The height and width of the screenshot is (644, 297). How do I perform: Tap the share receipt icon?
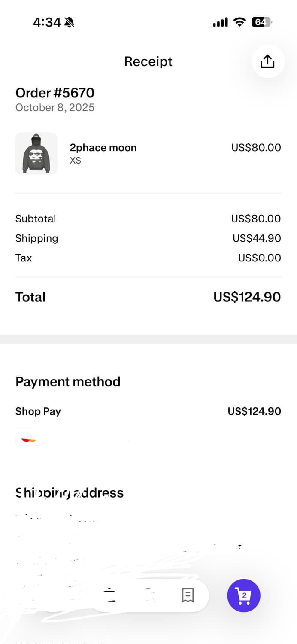click(267, 61)
